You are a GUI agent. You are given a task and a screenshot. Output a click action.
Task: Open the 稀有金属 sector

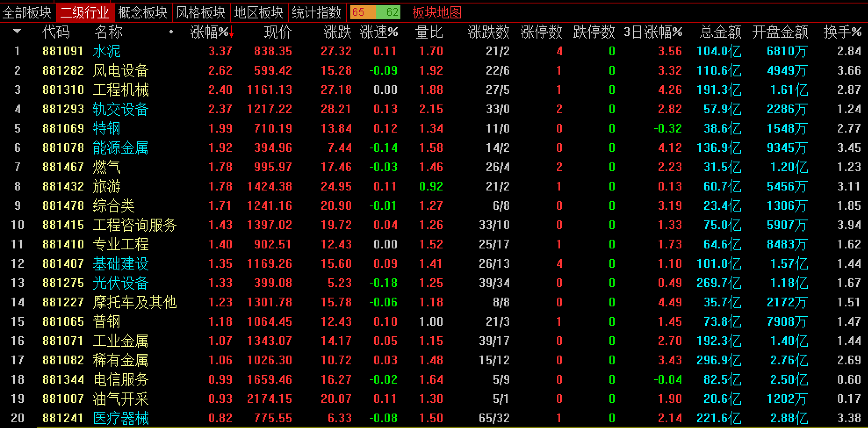(121, 360)
